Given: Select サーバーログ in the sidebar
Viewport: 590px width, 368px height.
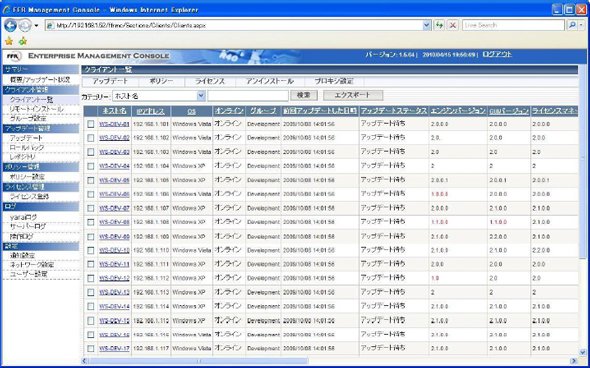Looking at the screenshot, I should coord(28,227).
